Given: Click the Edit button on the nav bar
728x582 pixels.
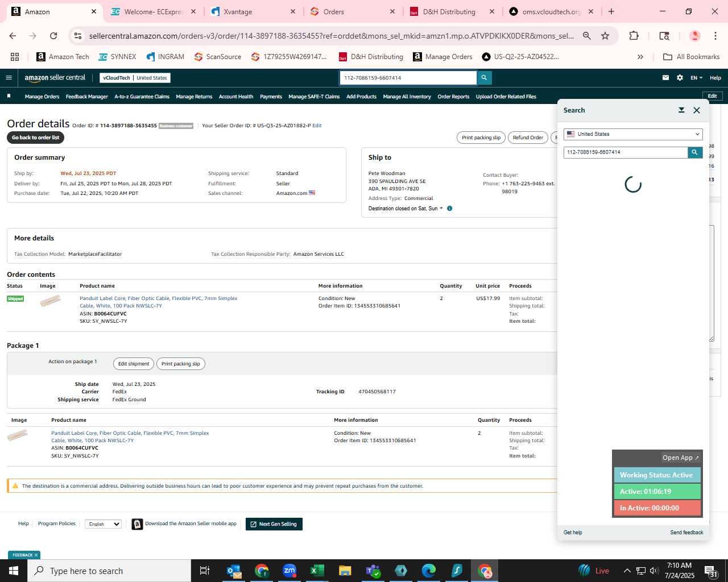Looking at the screenshot, I should tap(712, 96).
